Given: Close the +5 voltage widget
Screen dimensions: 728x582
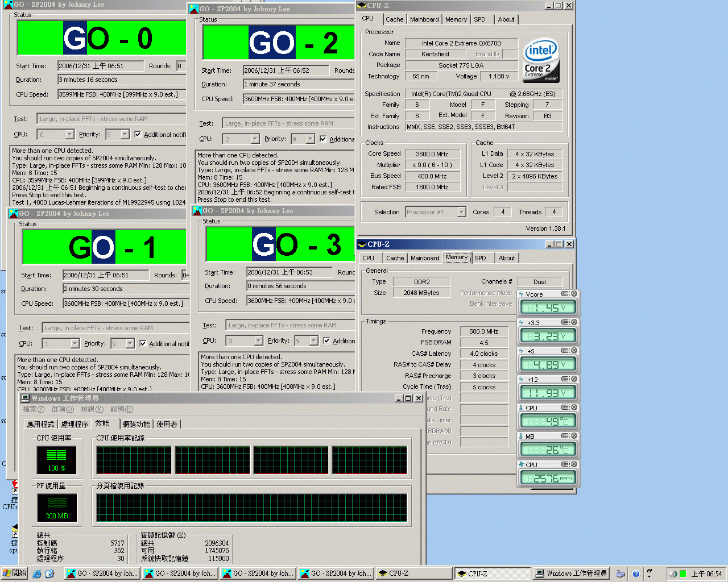Looking at the screenshot, I should tap(574, 351).
